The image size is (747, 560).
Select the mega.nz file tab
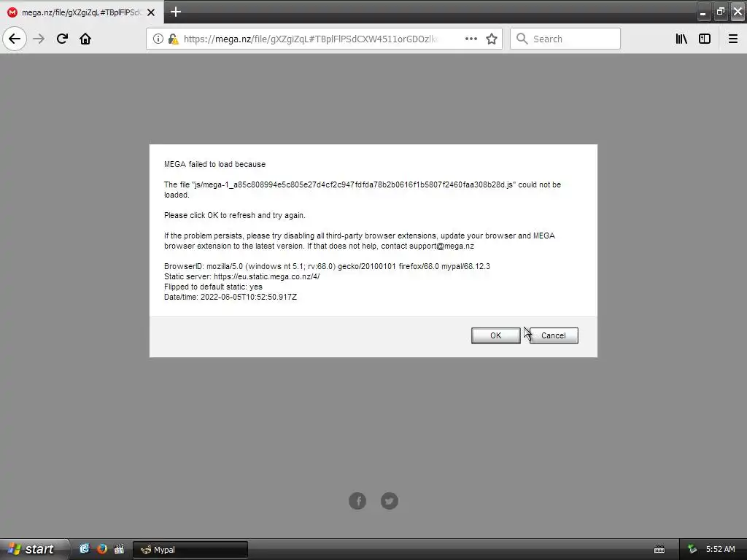pyautogui.click(x=82, y=12)
